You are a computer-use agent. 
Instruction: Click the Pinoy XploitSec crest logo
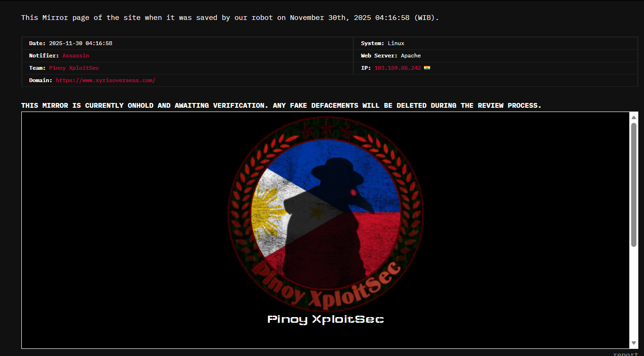coord(326,216)
